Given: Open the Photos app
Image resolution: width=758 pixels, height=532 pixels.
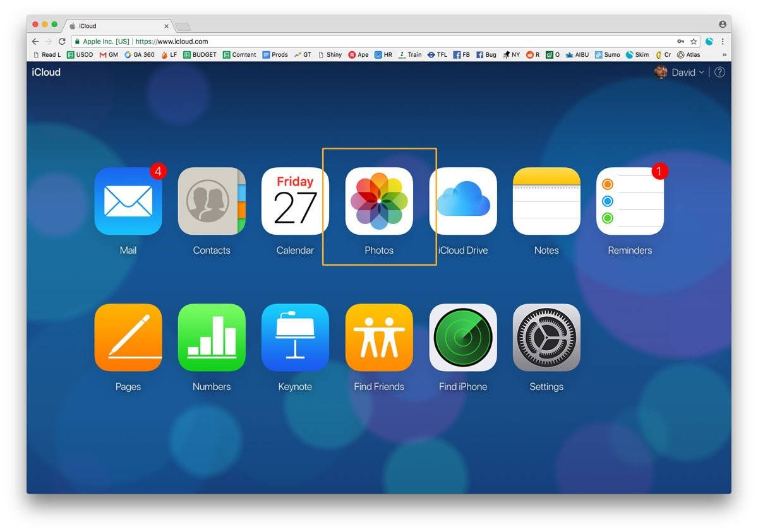Looking at the screenshot, I should [x=379, y=201].
